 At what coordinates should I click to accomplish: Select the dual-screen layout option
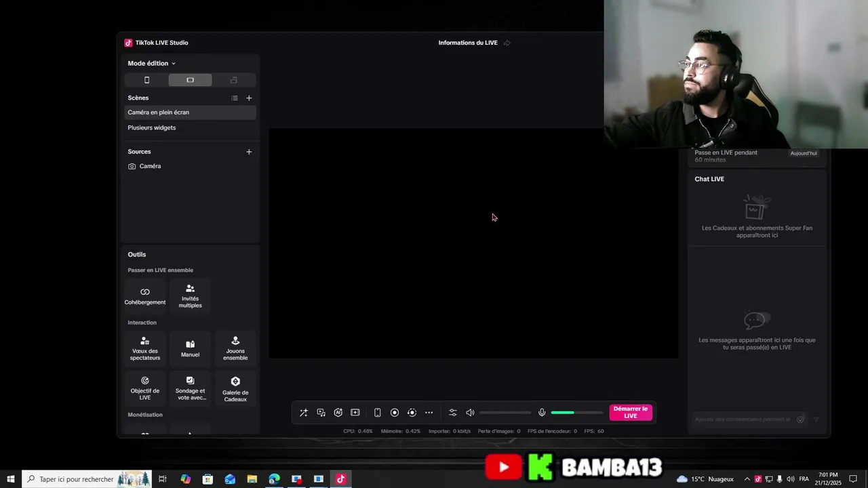pyautogui.click(x=234, y=80)
